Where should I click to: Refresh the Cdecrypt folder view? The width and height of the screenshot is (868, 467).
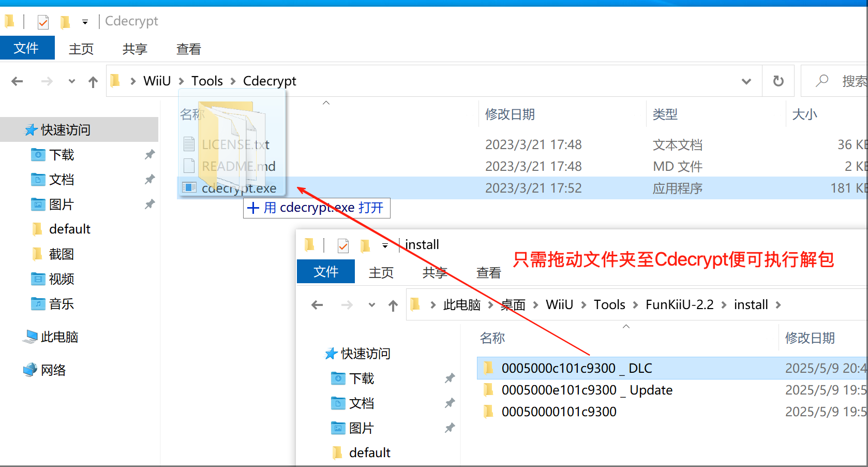[778, 81]
